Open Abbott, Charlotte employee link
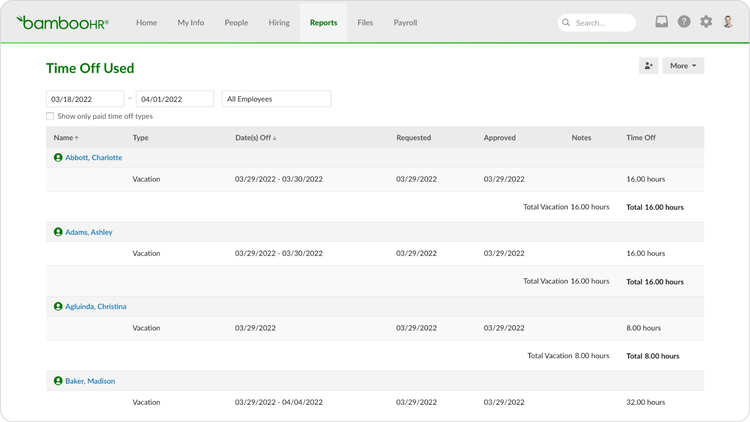Image resolution: width=750 pixels, height=422 pixels. tap(94, 157)
